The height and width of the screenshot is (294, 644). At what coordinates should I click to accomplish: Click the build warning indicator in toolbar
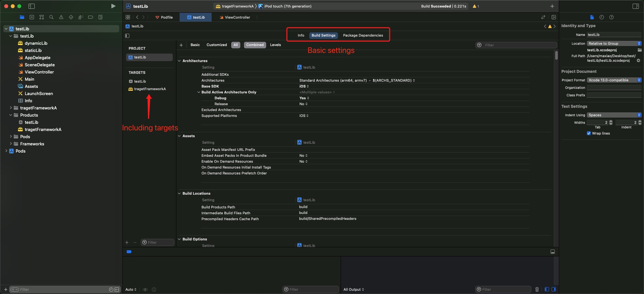point(476,6)
